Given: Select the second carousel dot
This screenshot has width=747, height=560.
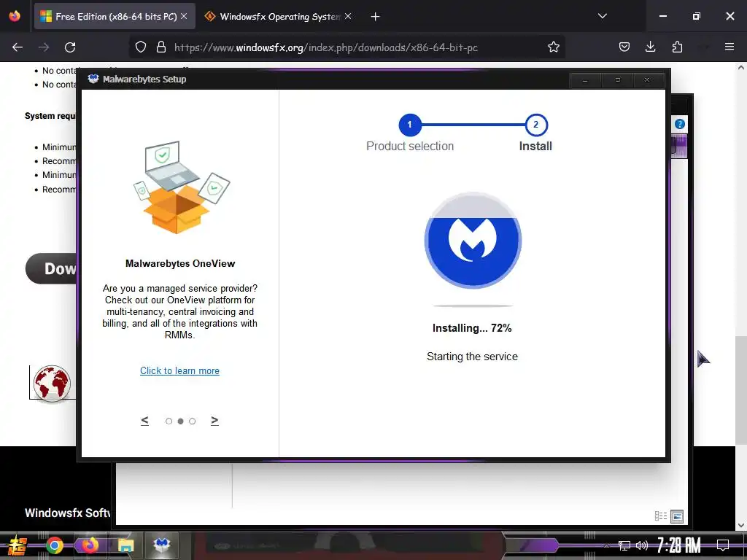Looking at the screenshot, I should (181, 421).
